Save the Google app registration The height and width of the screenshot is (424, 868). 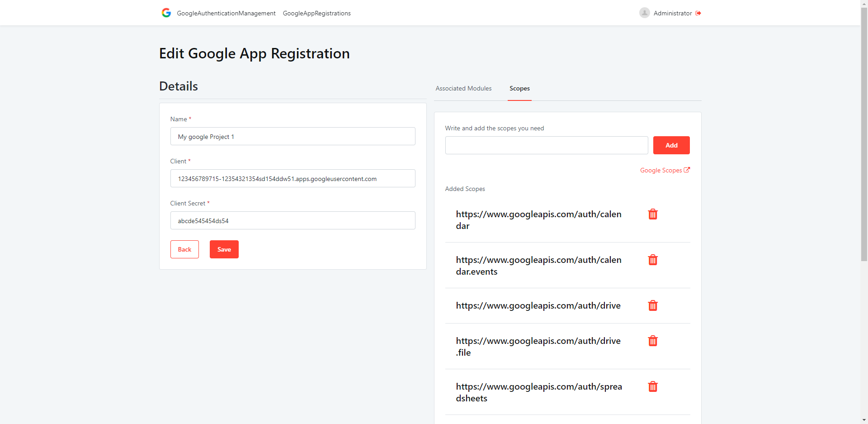pos(224,249)
